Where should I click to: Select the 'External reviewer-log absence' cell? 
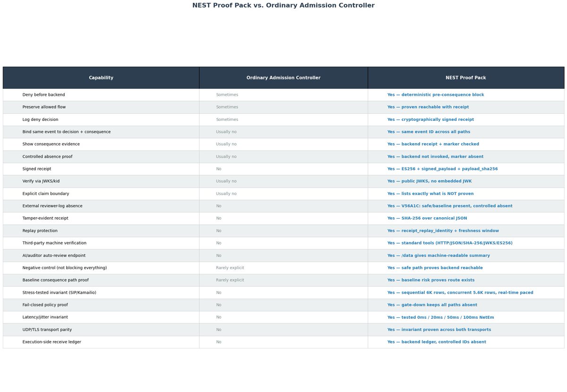[101, 206]
